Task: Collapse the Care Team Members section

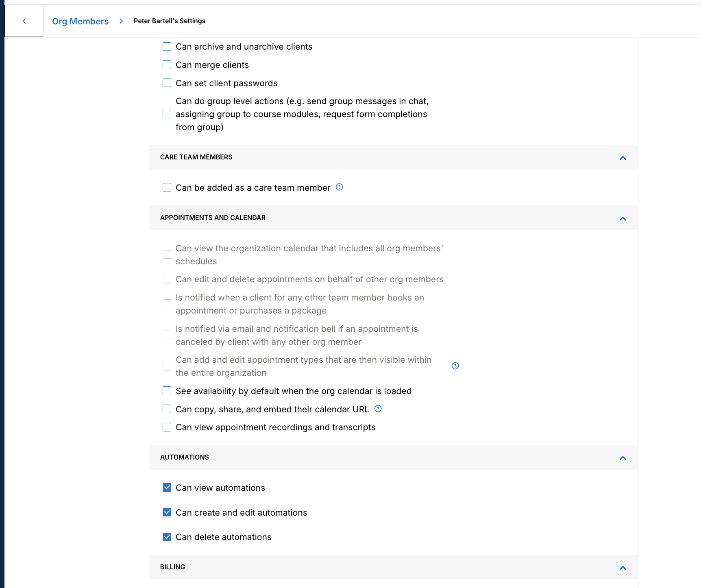Action: (x=623, y=158)
